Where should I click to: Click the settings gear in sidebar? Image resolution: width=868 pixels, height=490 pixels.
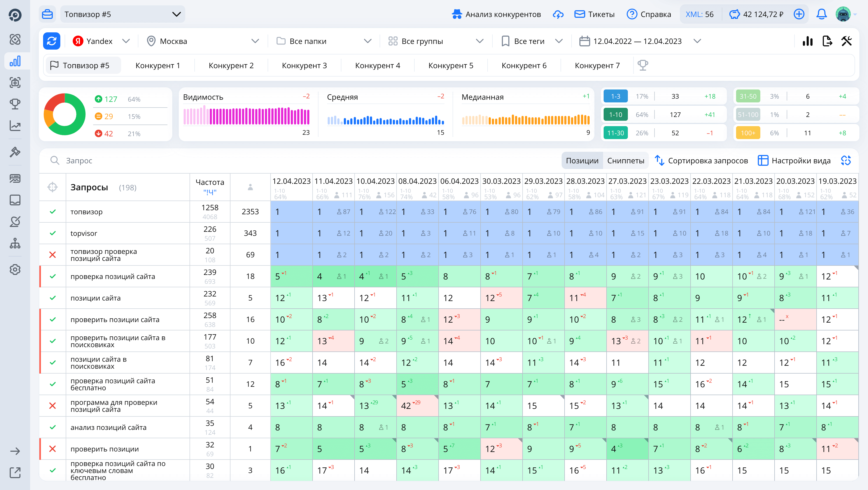[15, 270]
